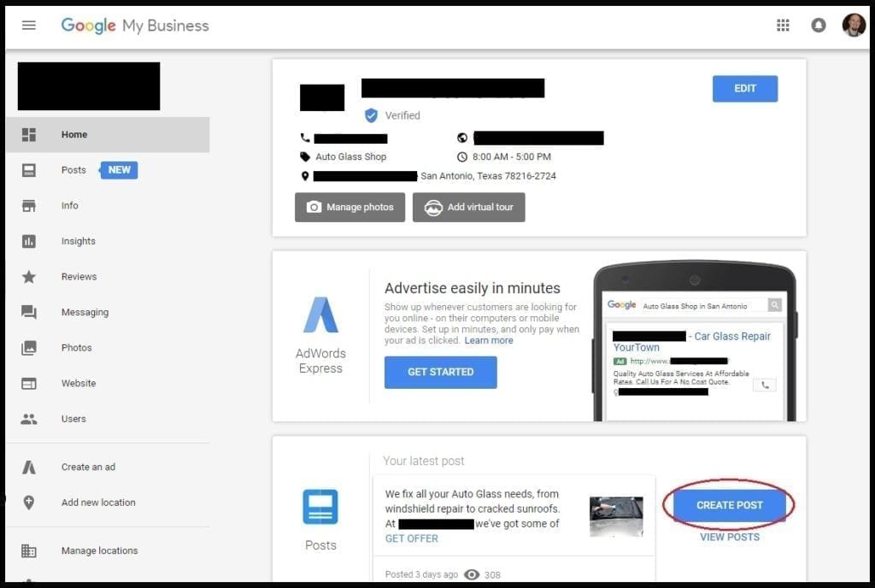Click the blue Posts card icon
This screenshot has height=588, width=875.
click(x=320, y=507)
